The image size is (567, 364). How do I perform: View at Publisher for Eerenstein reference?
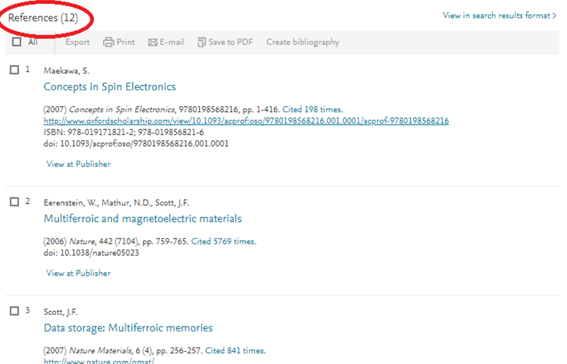pyautogui.click(x=78, y=273)
